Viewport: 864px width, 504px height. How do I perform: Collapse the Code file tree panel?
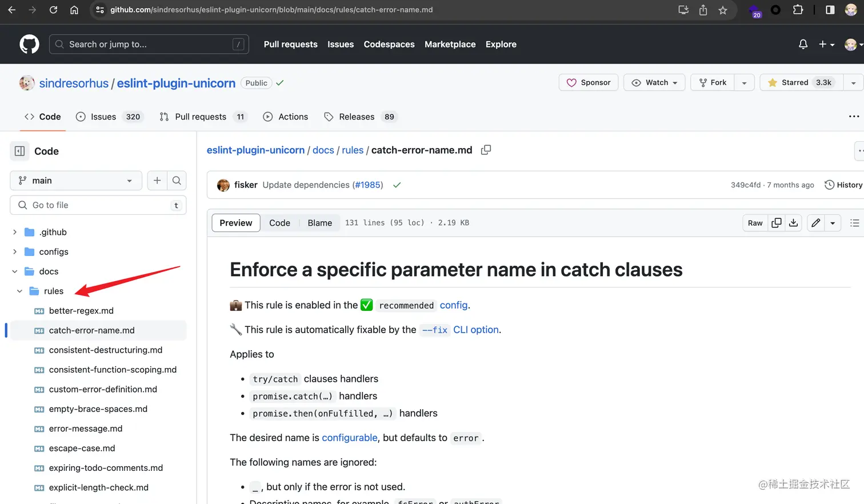(x=19, y=151)
